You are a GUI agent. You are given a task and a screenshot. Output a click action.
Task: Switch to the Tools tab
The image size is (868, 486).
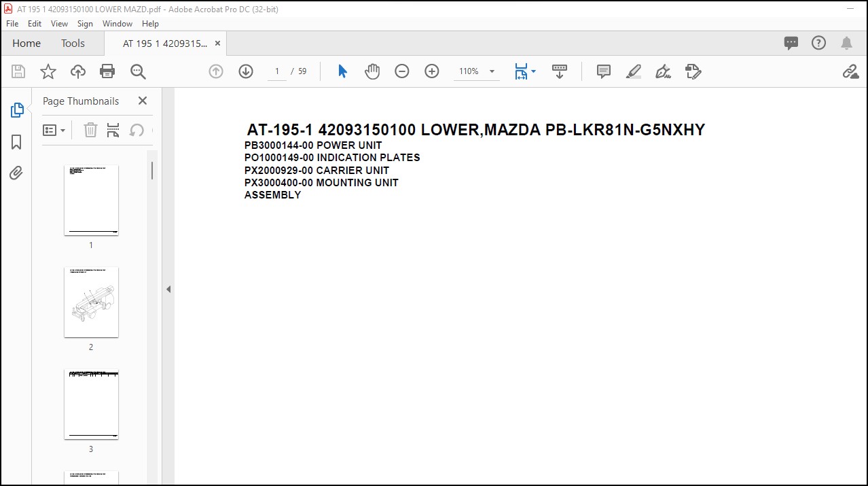pos(73,44)
